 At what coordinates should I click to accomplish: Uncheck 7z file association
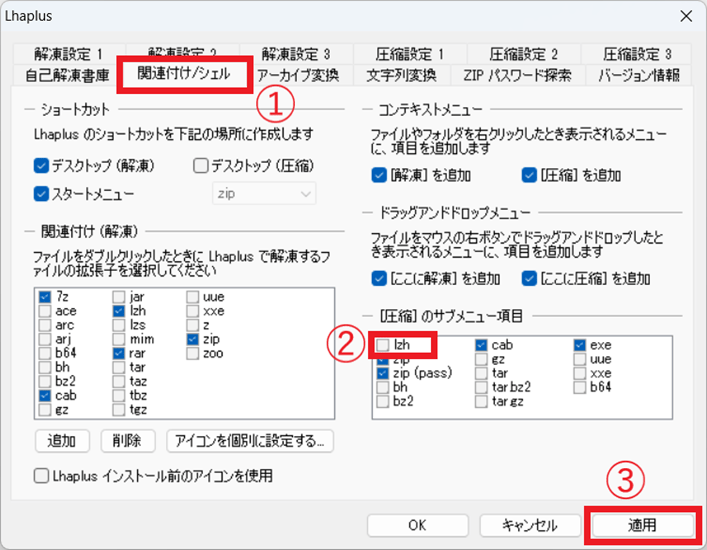(x=45, y=297)
